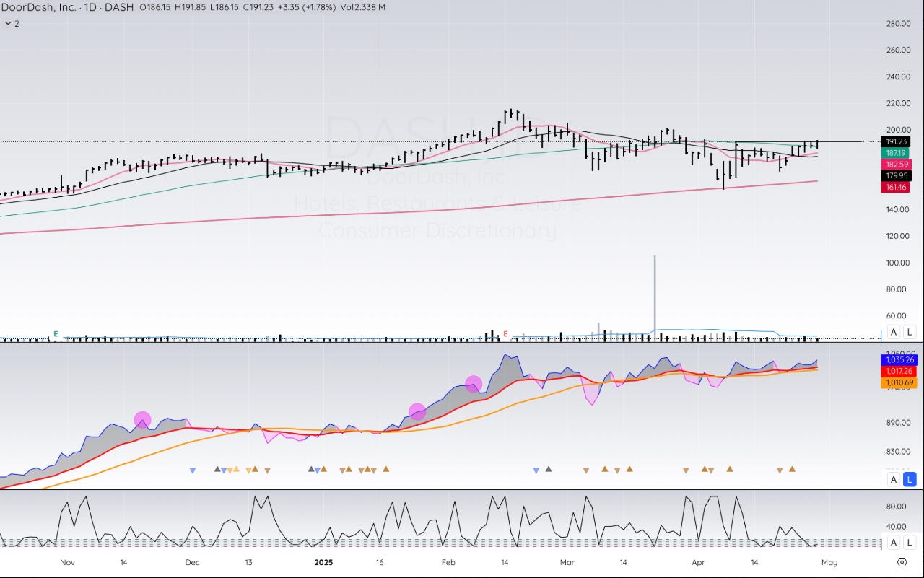The image size is (924, 578).
Task: Click the blue down-triangle marker left of Dec
Action: pos(193,470)
